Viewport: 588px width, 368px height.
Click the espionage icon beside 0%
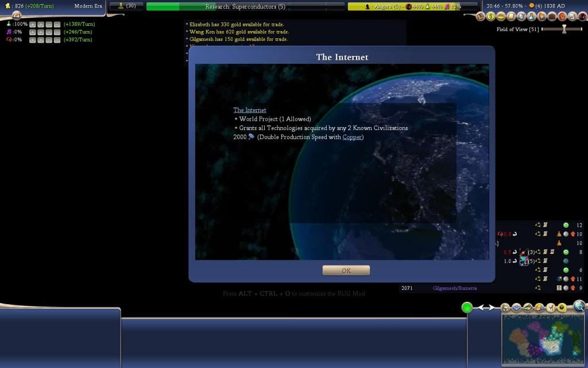(x=9, y=40)
